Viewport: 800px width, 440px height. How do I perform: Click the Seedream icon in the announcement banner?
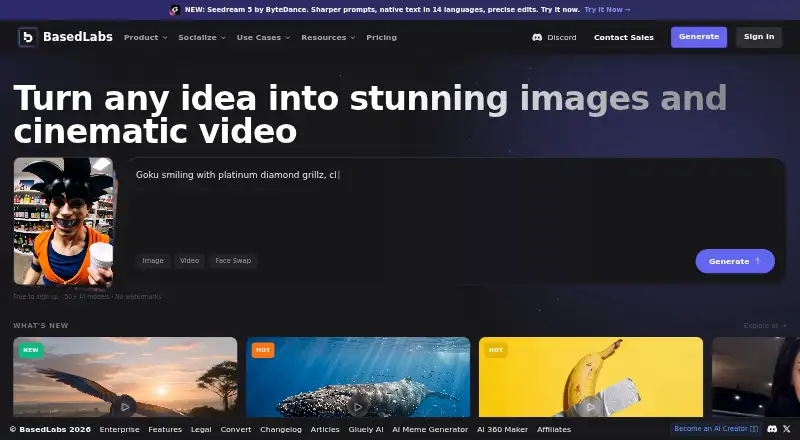tap(174, 10)
